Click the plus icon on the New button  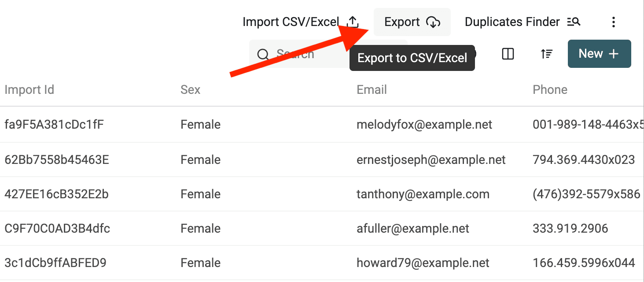[613, 53]
